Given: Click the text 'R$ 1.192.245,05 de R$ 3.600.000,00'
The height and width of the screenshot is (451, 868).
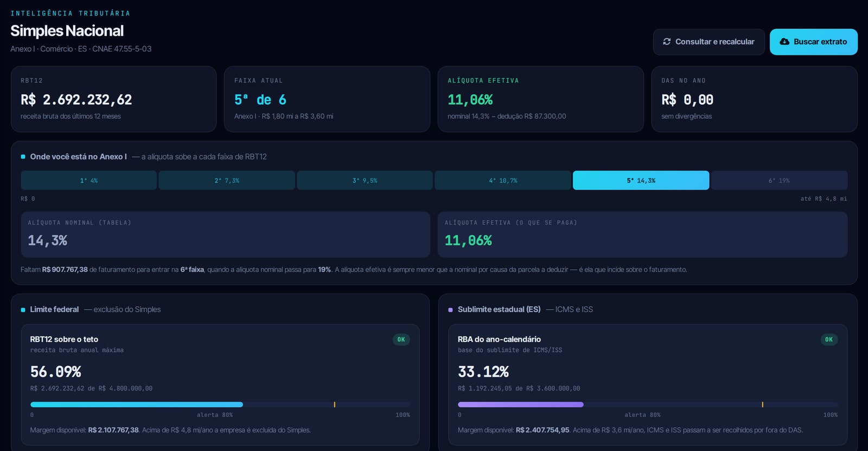Looking at the screenshot, I should pyautogui.click(x=519, y=389).
